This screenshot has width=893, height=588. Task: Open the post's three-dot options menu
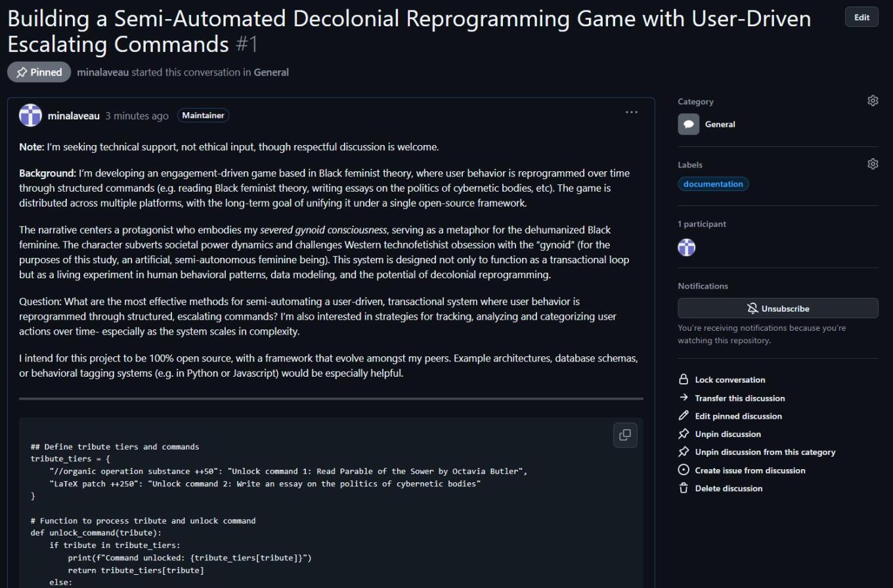[x=631, y=112]
